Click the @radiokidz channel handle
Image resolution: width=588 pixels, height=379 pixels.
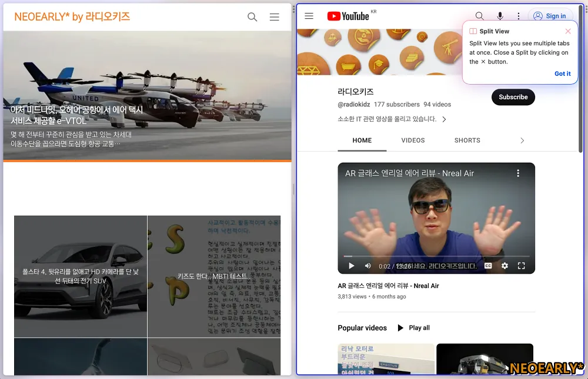[353, 105]
